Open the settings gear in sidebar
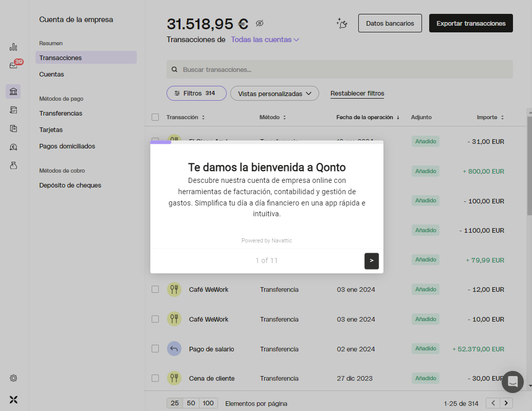Image resolution: width=532 pixels, height=411 pixels. point(13,378)
